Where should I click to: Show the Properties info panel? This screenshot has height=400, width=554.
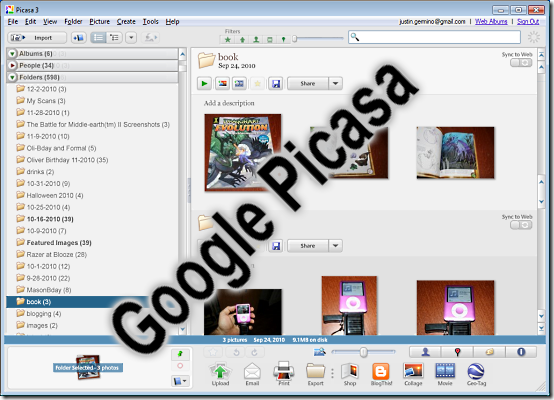point(521,352)
